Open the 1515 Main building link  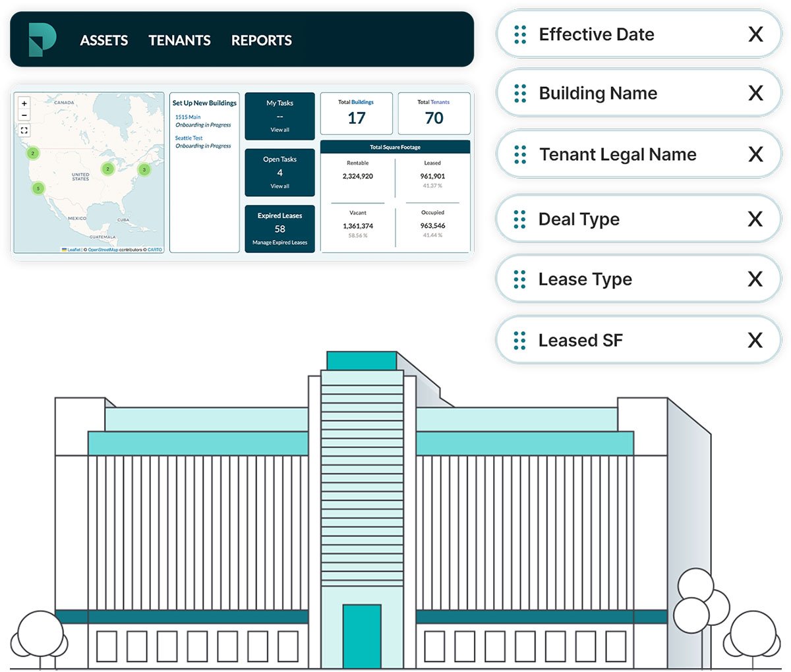(x=188, y=117)
